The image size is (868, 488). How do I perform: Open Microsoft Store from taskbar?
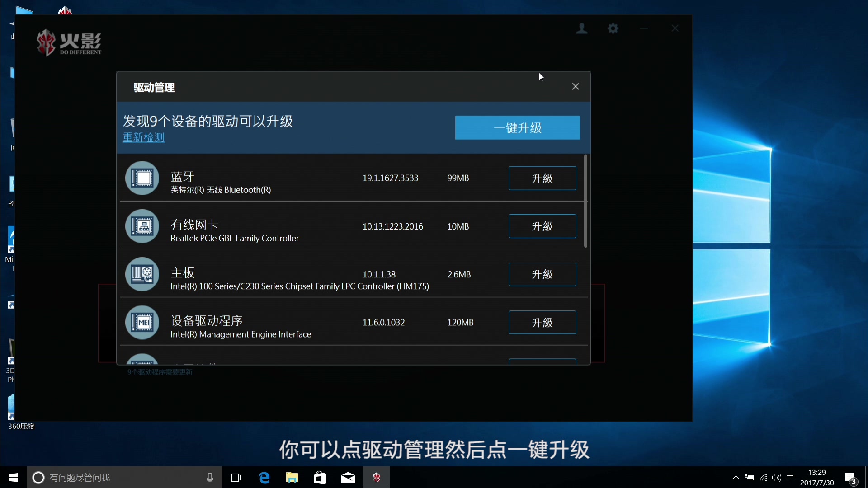click(320, 477)
